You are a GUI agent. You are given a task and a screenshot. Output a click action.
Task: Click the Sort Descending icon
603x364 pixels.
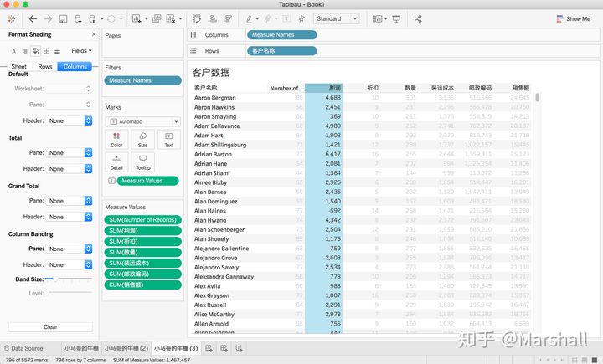(x=227, y=19)
